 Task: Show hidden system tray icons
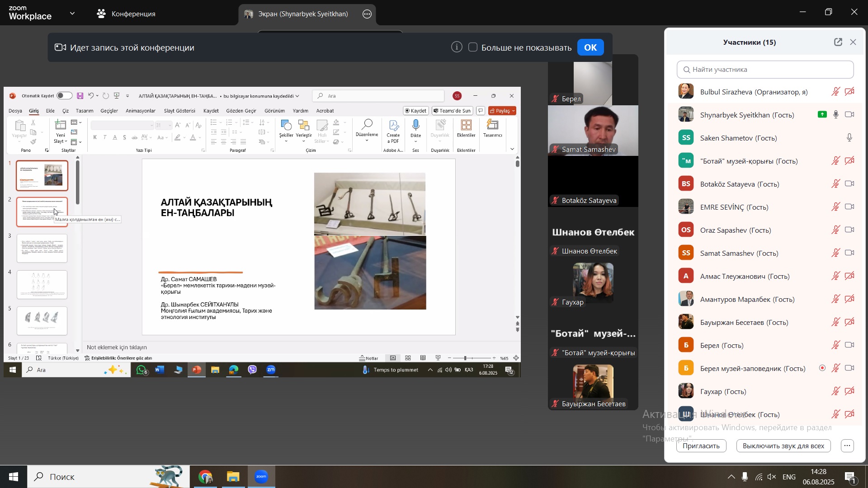[731, 477]
